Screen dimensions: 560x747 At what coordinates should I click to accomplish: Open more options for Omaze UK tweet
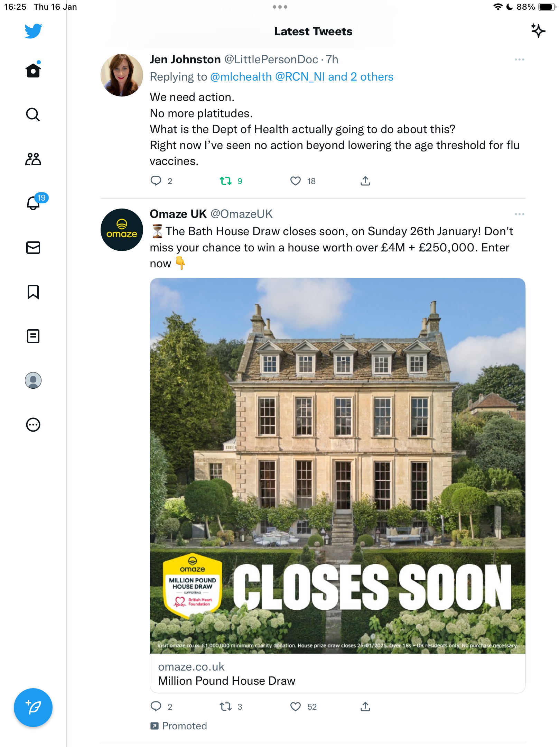(520, 214)
